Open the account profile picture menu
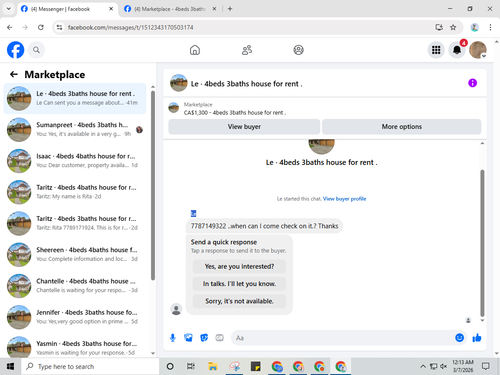The height and width of the screenshot is (375, 500). pyautogui.click(x=478, y=50)
